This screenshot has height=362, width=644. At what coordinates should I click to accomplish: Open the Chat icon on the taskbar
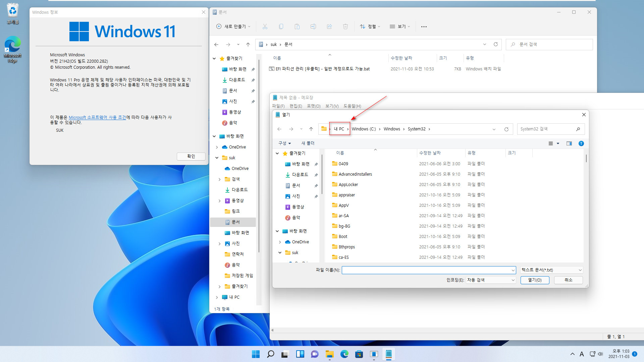tap(315, 354)
